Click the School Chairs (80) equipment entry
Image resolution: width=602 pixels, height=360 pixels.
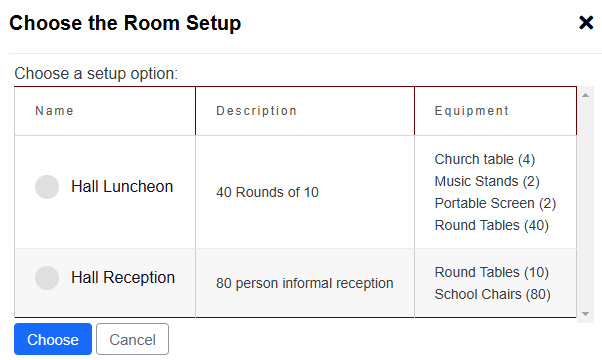pos(493,294)
